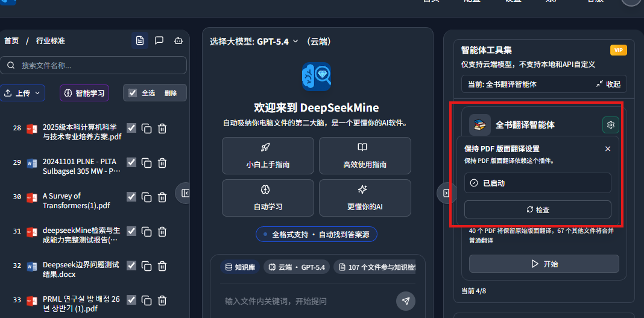Copy the deepseekMine检索与生成能力 report file
The image size is (644, 318).
point(147,232)
